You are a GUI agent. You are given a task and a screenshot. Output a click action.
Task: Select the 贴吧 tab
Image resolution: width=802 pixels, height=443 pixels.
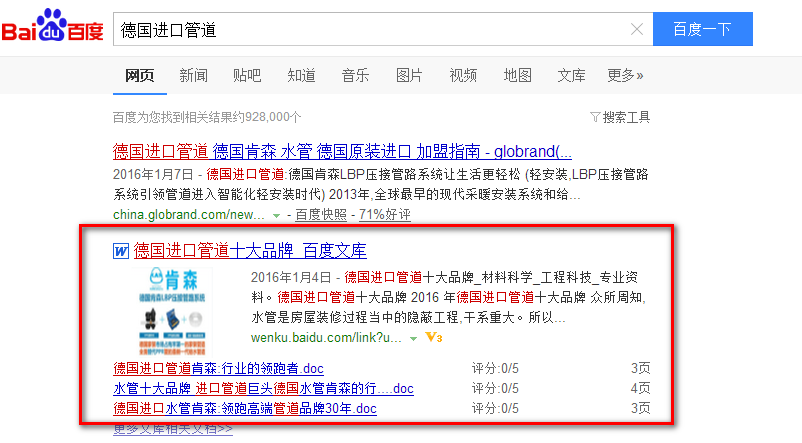[247, 75]
